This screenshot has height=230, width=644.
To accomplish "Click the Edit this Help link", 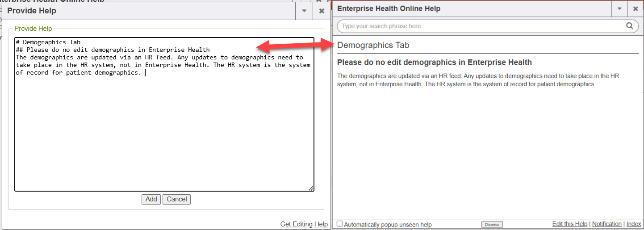I will click(569, 224).
